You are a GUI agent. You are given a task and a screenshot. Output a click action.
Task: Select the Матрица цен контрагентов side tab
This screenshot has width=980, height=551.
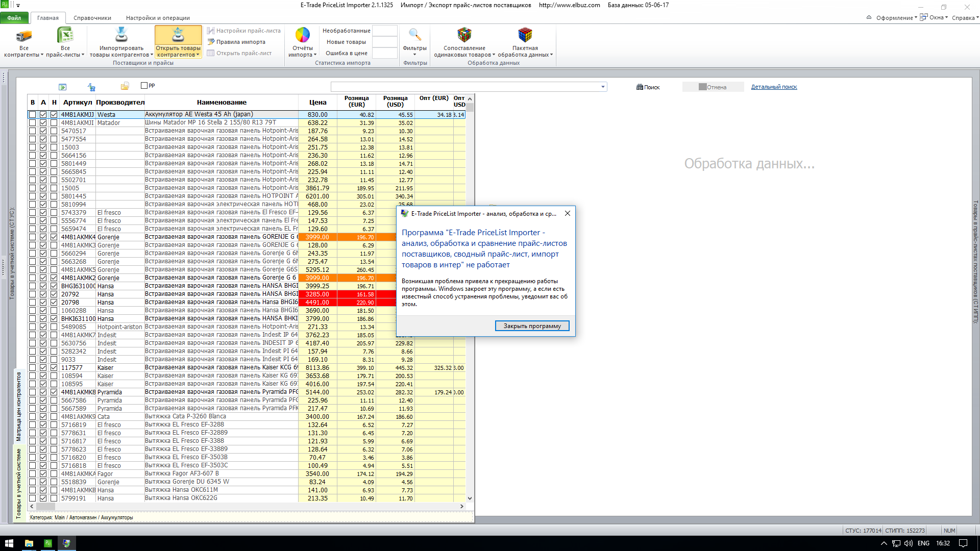(x=19, y=407)
